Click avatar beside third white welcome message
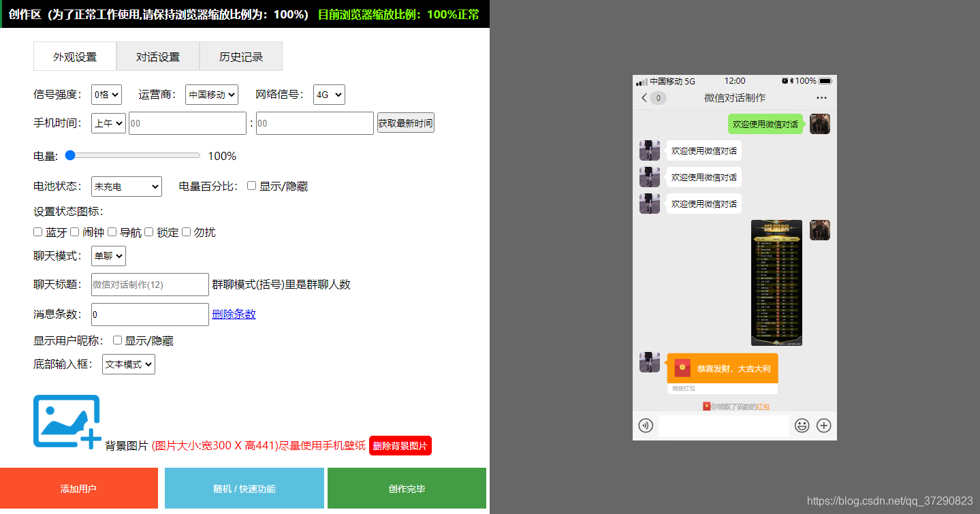The width and height of the screenshot is (980, 514). [x=650, y=204]
